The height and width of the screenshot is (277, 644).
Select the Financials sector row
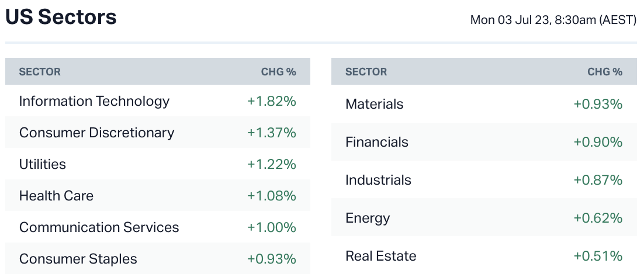click(376, 142)
